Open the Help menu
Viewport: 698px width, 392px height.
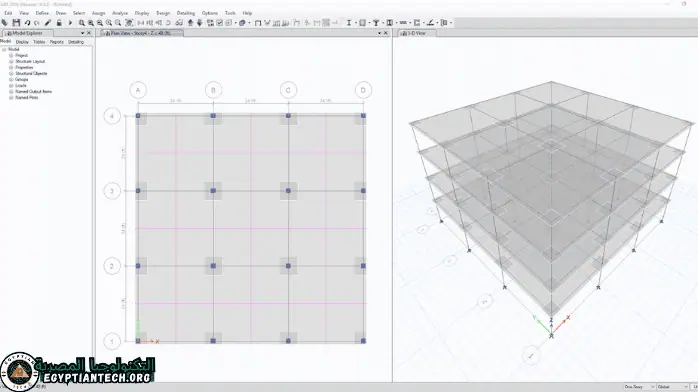[x=247, y=13]
